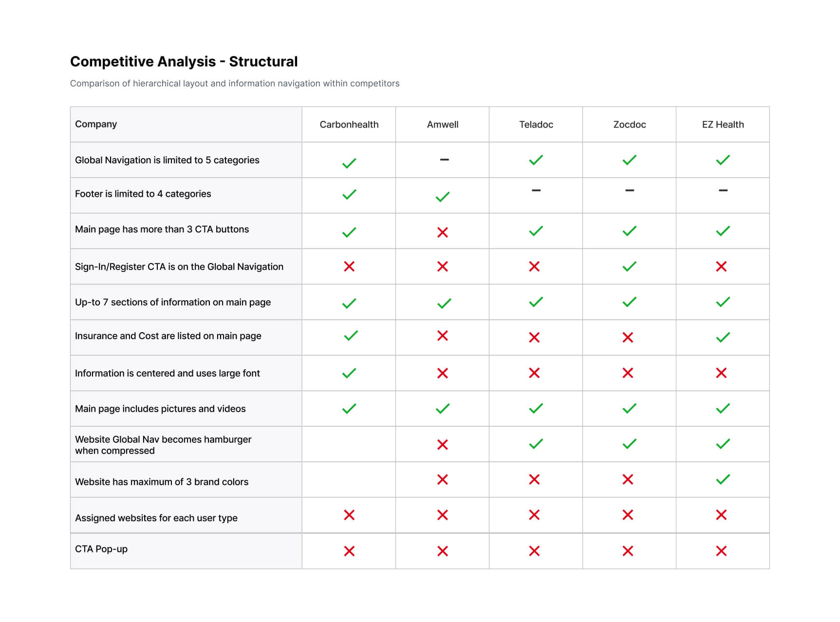Click EZ Health's check for 3 brand colors

pos(723,479)
